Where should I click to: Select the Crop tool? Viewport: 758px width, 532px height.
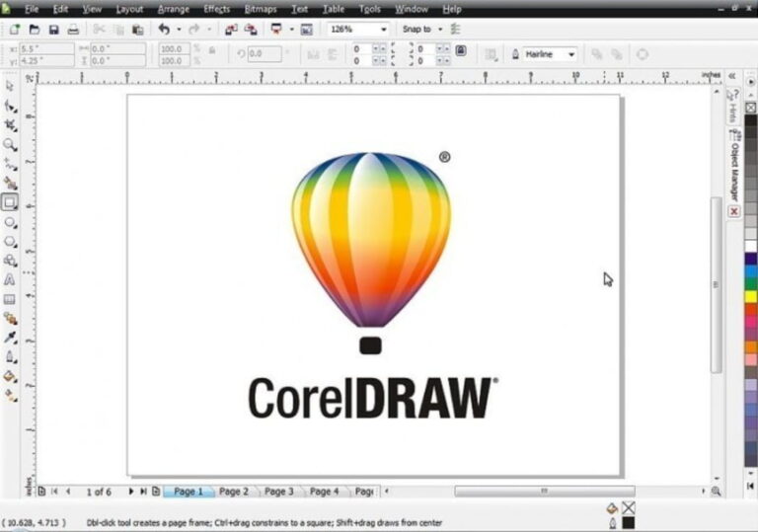tap(10, 125)
